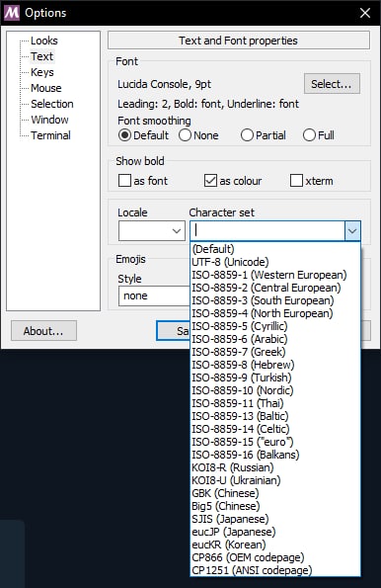
Task: Select ISO-8859-16 (Balkans)
Action: tap(275, 455)
